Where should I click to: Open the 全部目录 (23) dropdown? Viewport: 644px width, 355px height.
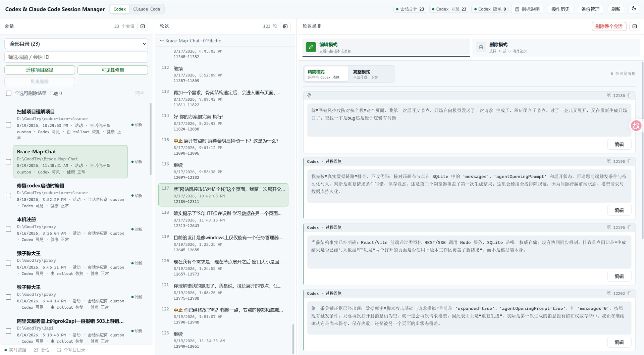click(76, 44)
